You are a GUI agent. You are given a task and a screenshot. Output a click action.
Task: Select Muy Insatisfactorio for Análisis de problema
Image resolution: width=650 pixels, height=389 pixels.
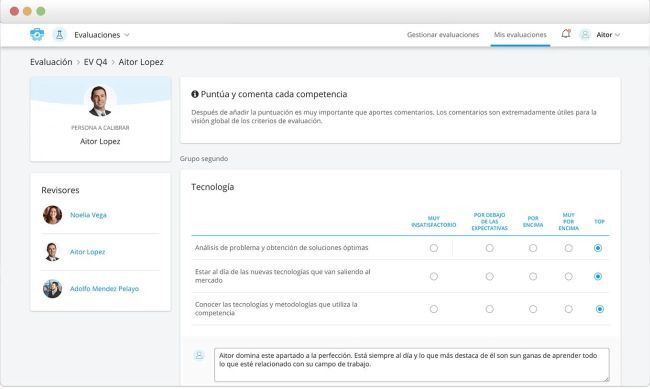point(434,248)
